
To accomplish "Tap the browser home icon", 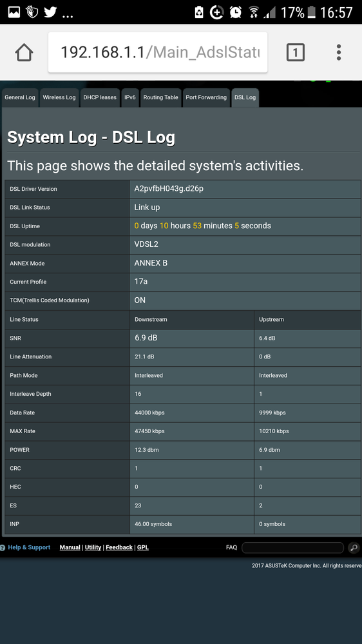I will pos(24,53).
